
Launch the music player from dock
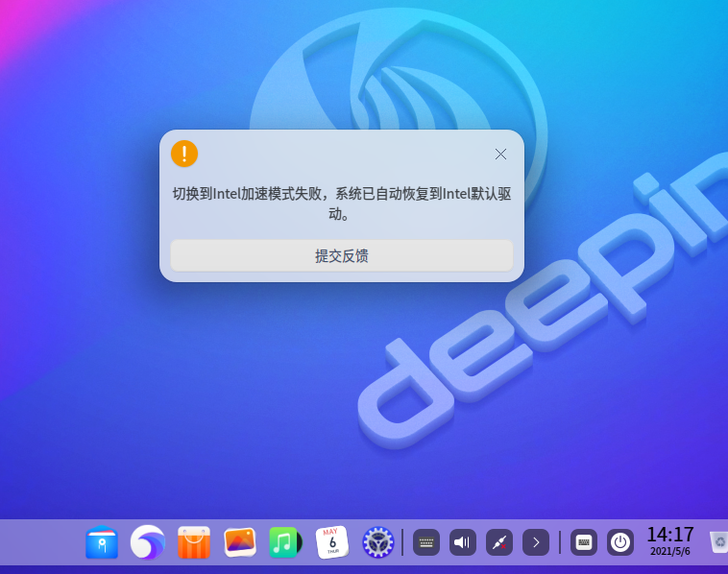click(x=285, y=542)
